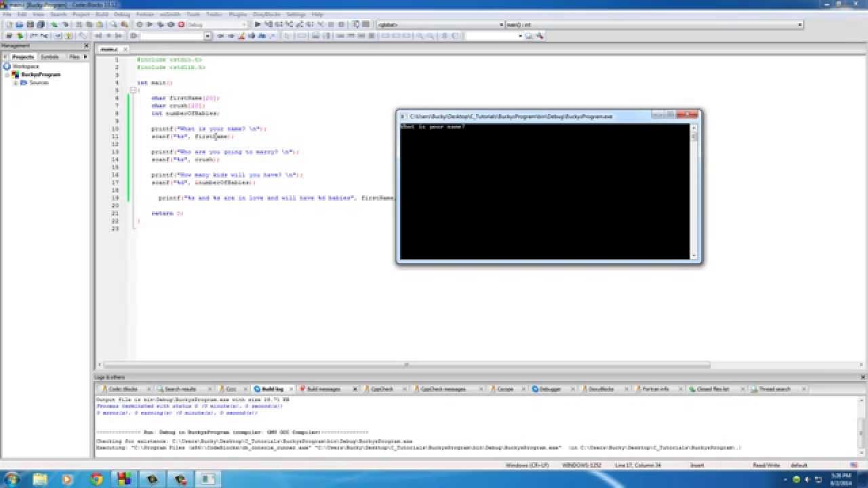The width and height of the screenshot is (868, 488).
Task: Switch to the Files tab in Management
Action: pyautogui.click(x=74, y=57)
